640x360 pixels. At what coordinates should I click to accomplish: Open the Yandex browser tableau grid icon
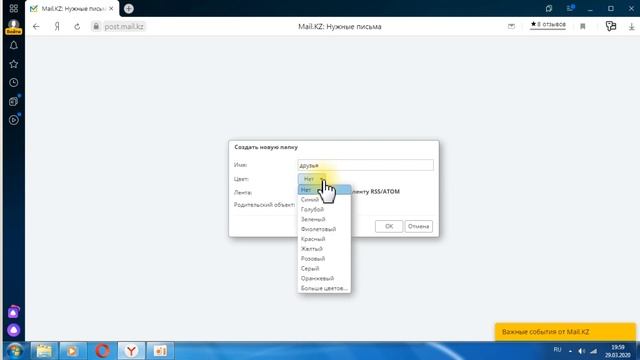click(13, 8)
